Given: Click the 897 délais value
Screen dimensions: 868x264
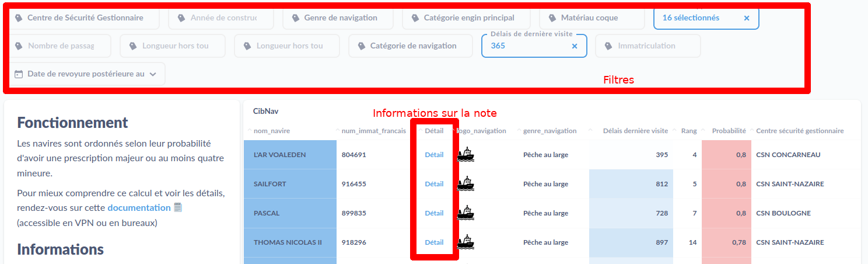Looking at the screenshot, I should point(662,242).
